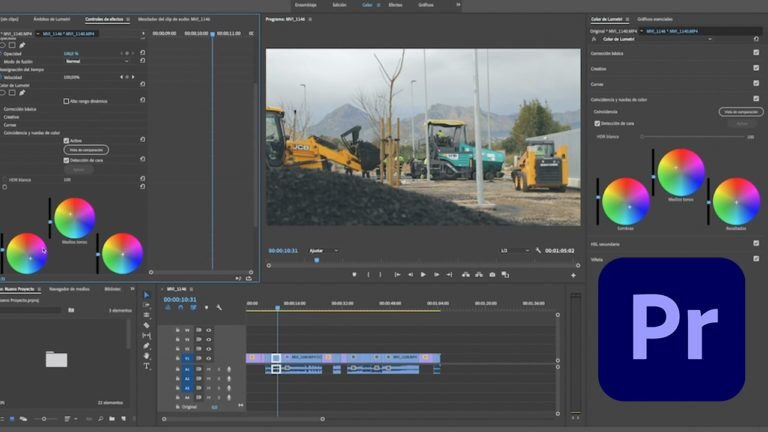This screenshot has width=768, height=432.
Task: Open the Ajustar zoom level dropdown
Action: coord(324,251)
